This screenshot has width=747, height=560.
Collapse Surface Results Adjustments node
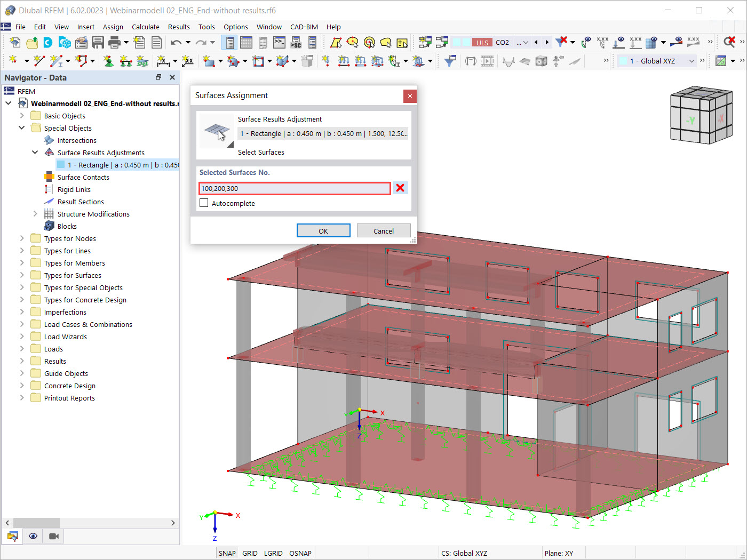point(35,152)
